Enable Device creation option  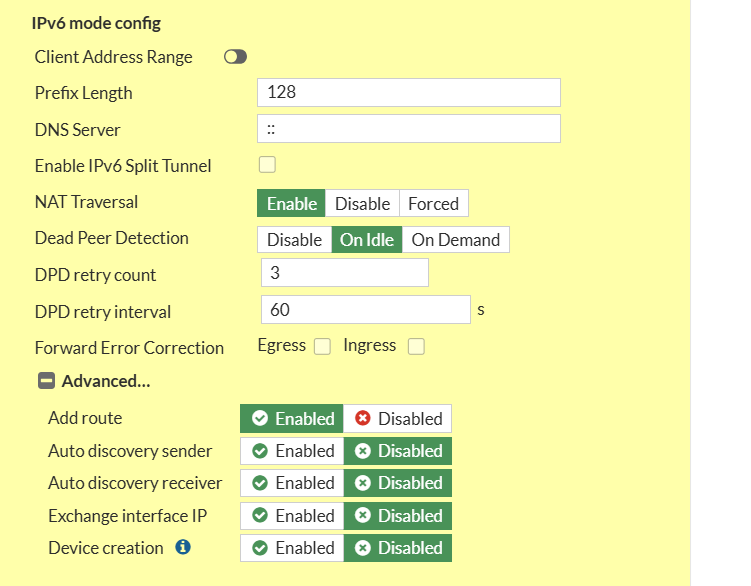(x=293, y=548)
